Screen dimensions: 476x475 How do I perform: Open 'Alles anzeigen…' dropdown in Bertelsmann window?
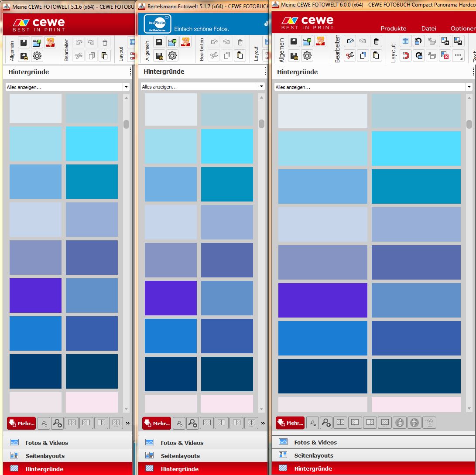[x=203, y=87]
